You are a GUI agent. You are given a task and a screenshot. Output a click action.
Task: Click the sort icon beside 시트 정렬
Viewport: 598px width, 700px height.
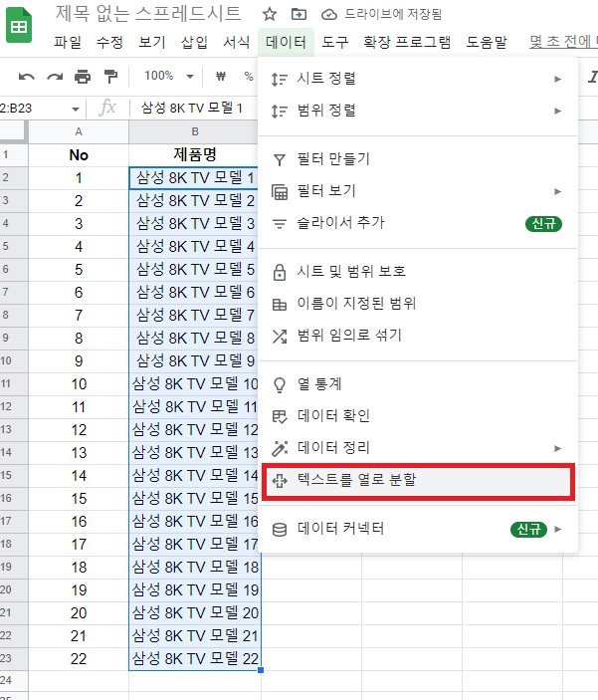coord(280,79)
